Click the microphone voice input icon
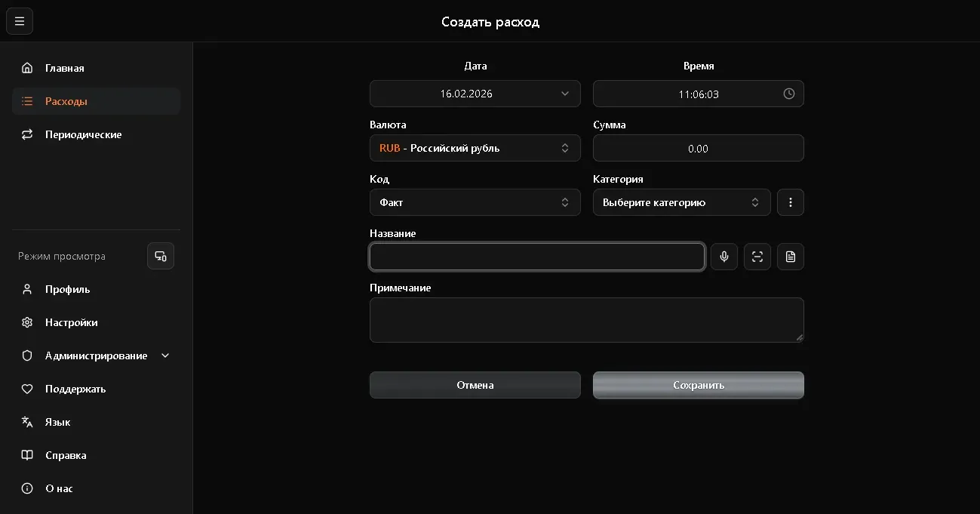This screenshot has width=980, height=514. [x=724, y=257]
